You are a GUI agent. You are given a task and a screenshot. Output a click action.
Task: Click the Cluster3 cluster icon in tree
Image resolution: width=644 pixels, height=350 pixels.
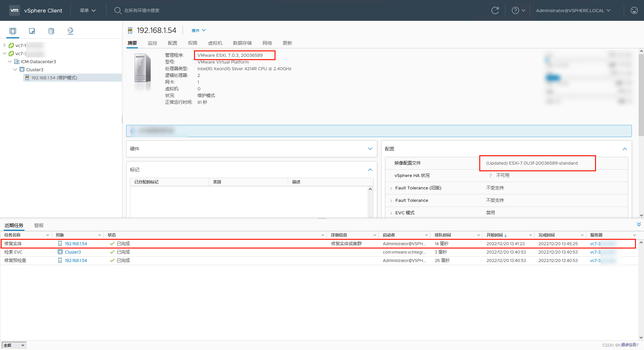(x=22, y=70)
